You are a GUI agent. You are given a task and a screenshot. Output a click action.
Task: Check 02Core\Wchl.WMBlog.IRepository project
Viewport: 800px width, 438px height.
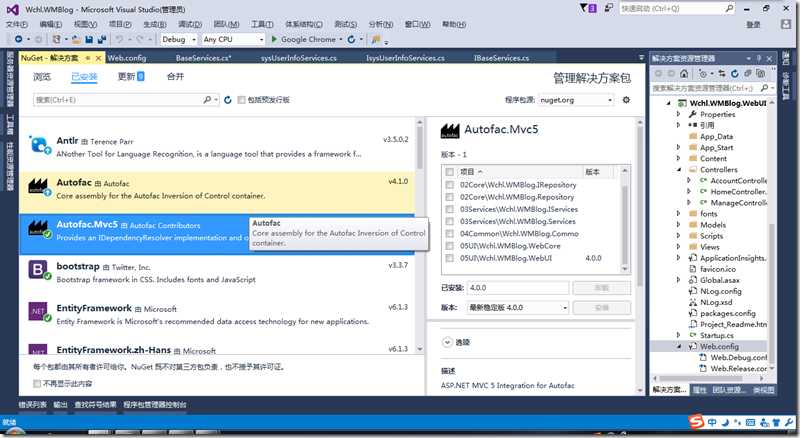point(449,185)
